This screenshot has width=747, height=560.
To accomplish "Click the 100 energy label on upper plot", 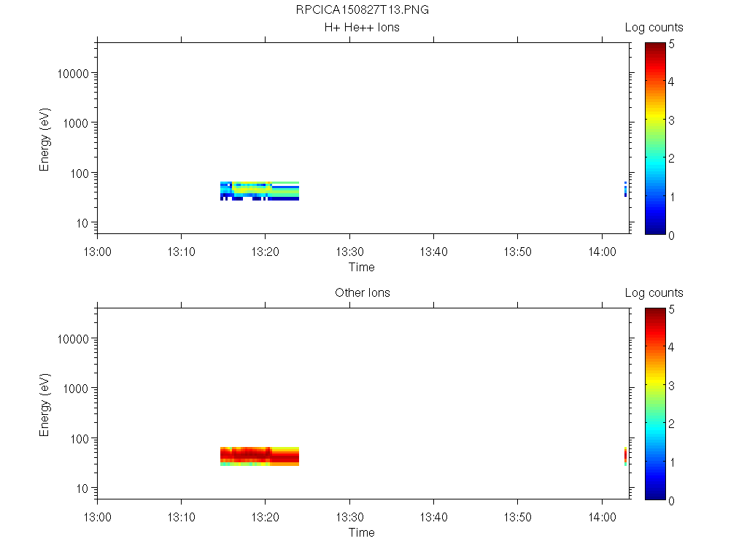I will tap(80, 174).
